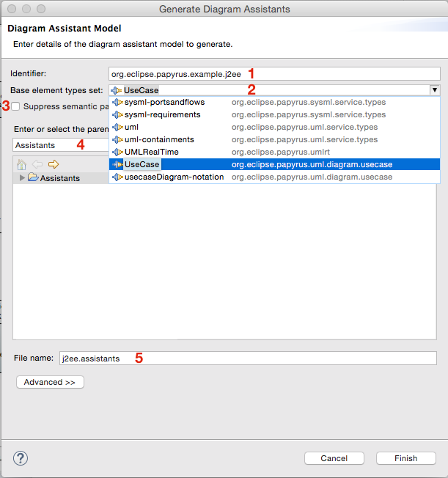
Task: Click the Cancel button
Action: (334, 458)
